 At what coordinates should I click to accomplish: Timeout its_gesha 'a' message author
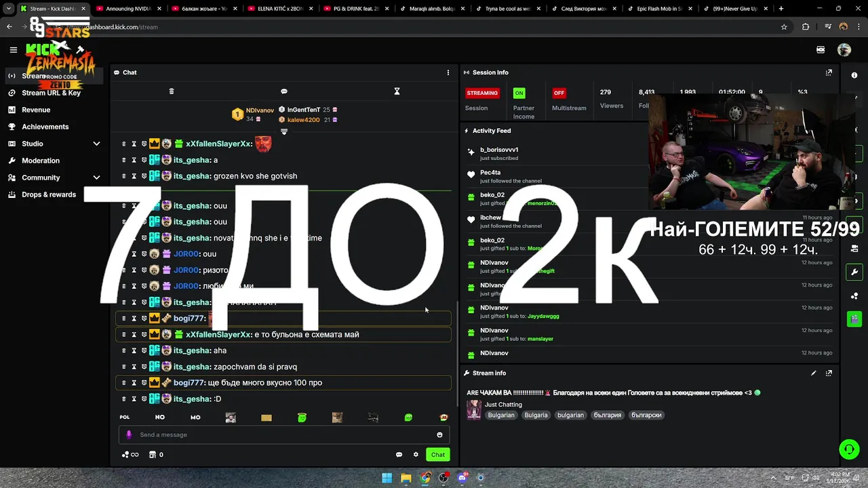pyautogui.click(x=134, y=160)
